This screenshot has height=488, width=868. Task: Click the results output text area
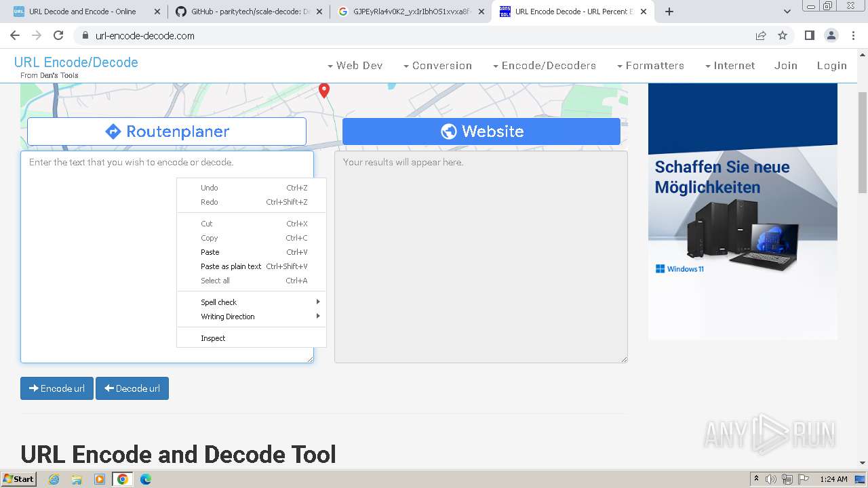click(x=481, y=257)
